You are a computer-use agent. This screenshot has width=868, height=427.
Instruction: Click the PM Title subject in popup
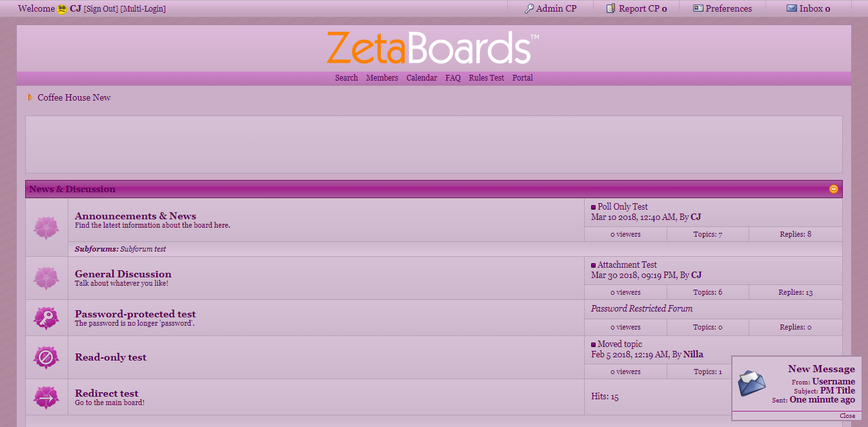838,391
